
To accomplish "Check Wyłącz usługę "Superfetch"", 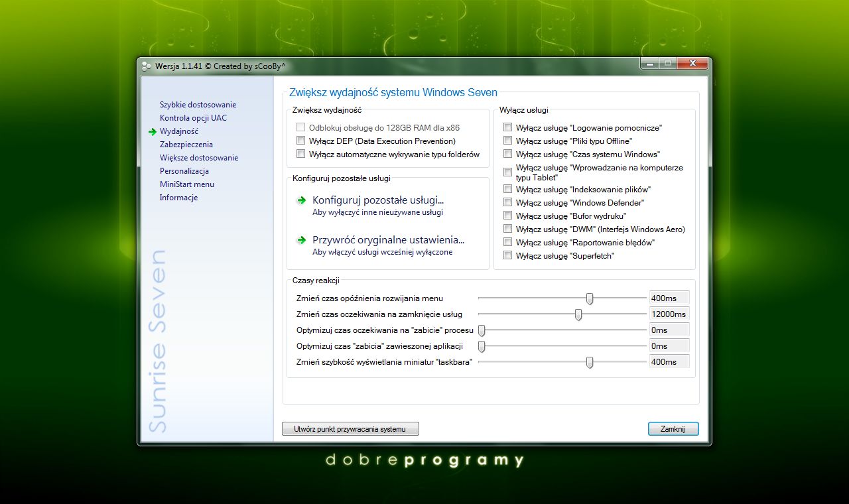I will pyautogui.click(x=507, y=255).
